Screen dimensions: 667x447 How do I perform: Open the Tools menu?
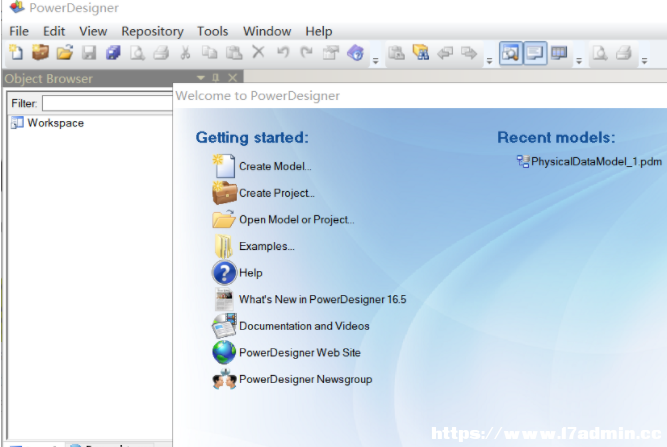coord(212,31)
